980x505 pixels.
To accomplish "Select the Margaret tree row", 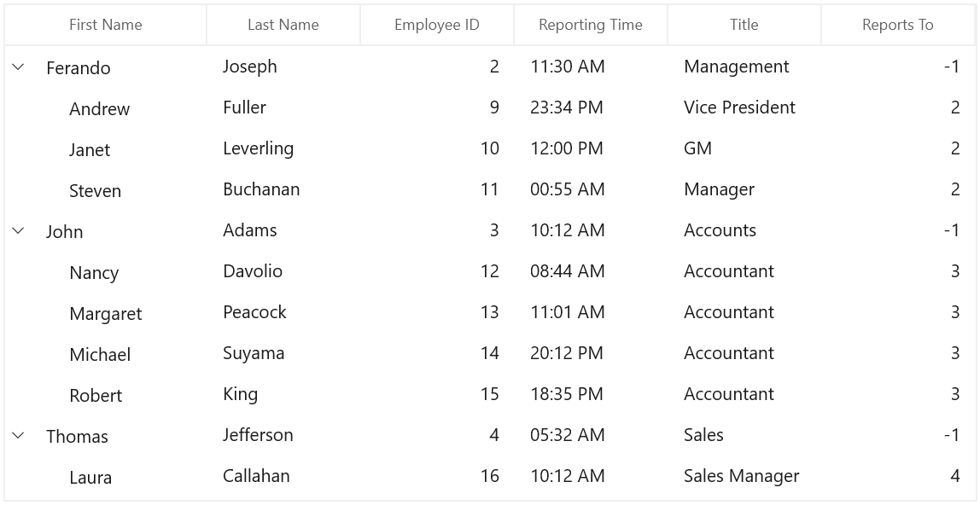I will [x=490, y=312].
